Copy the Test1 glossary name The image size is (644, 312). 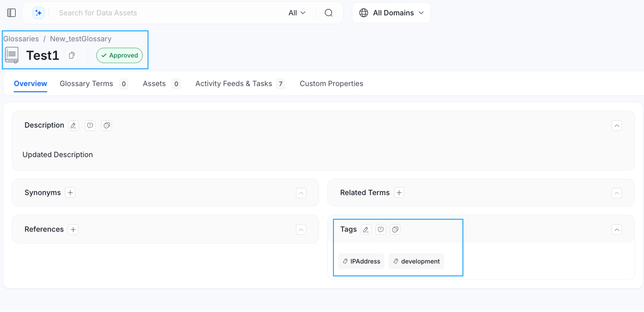72,55
